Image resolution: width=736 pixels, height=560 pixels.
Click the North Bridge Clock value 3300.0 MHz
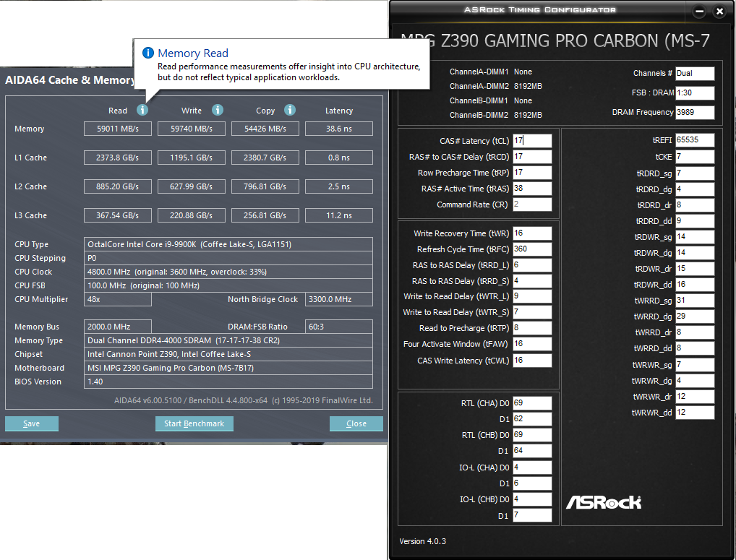pos(339,299)
